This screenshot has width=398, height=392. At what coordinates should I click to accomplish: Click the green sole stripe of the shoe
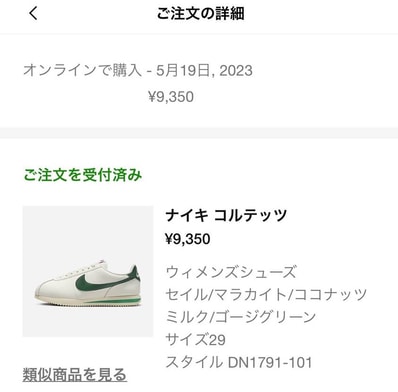point(113,301)
